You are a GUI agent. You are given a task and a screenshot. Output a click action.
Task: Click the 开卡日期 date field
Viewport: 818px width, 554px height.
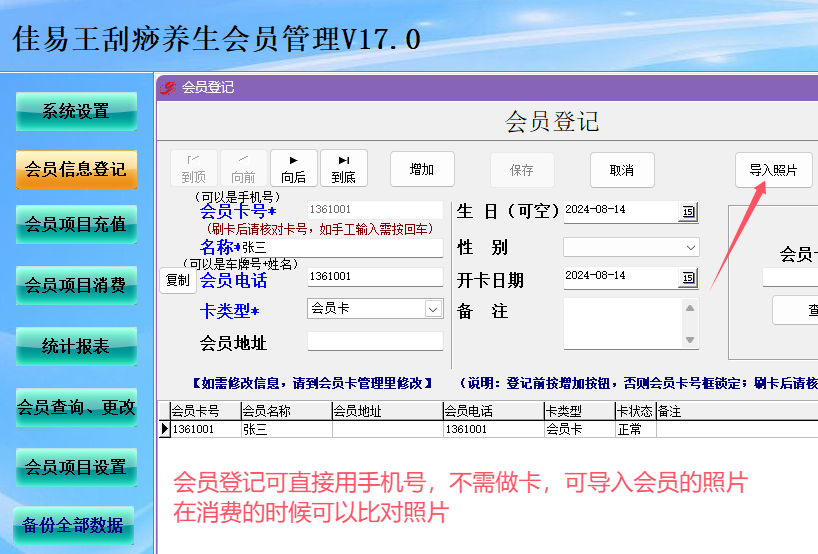coord(621,278)
